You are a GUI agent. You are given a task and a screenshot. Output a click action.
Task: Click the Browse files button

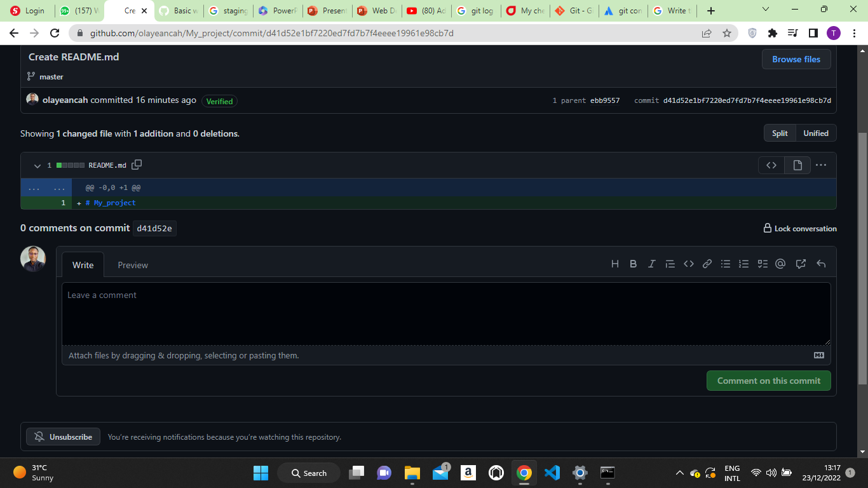796,59
